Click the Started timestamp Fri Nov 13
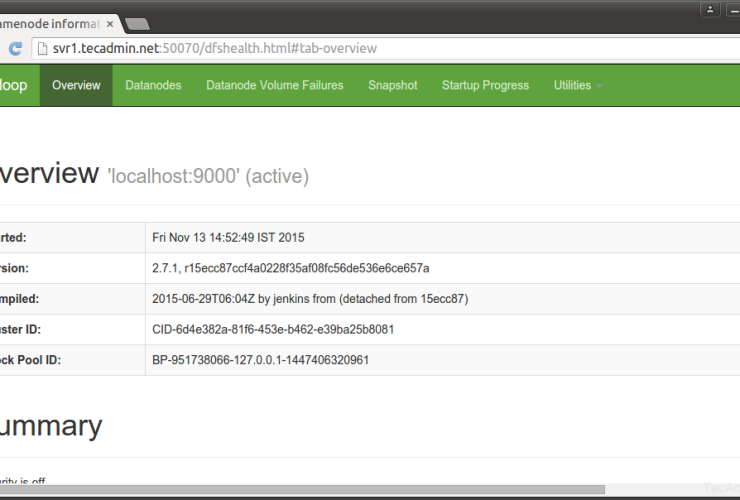 tap(228, 238)
